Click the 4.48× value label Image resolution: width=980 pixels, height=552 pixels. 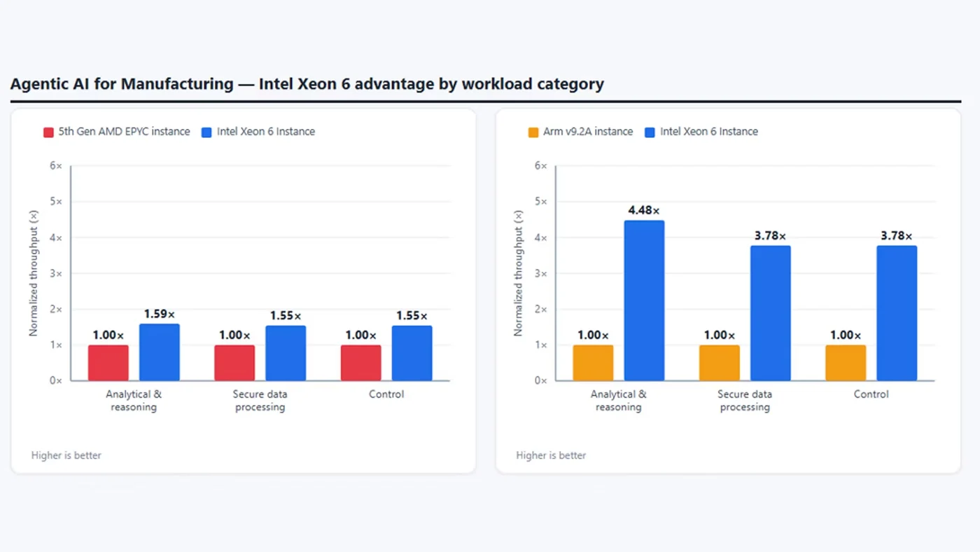tap(644, 211)
